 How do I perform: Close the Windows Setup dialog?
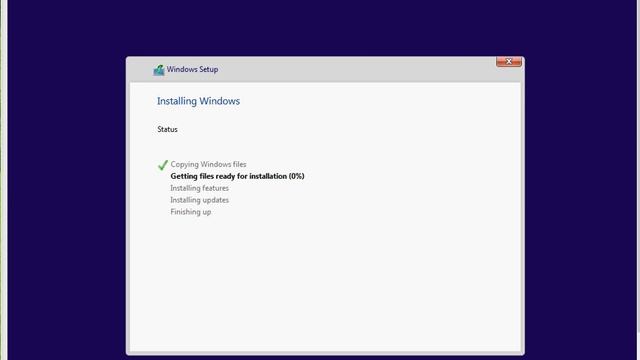[x=509, y=62]
